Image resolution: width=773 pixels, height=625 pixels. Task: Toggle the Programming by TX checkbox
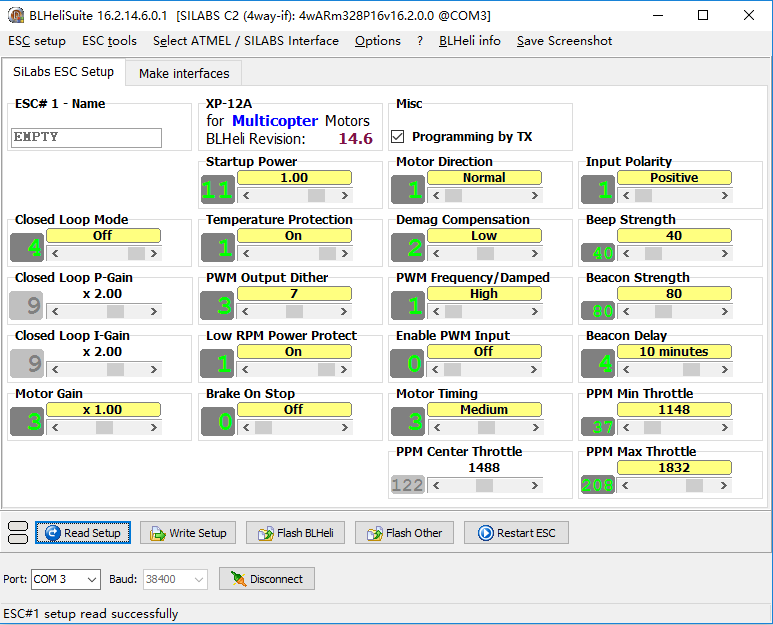pos(398,137)
